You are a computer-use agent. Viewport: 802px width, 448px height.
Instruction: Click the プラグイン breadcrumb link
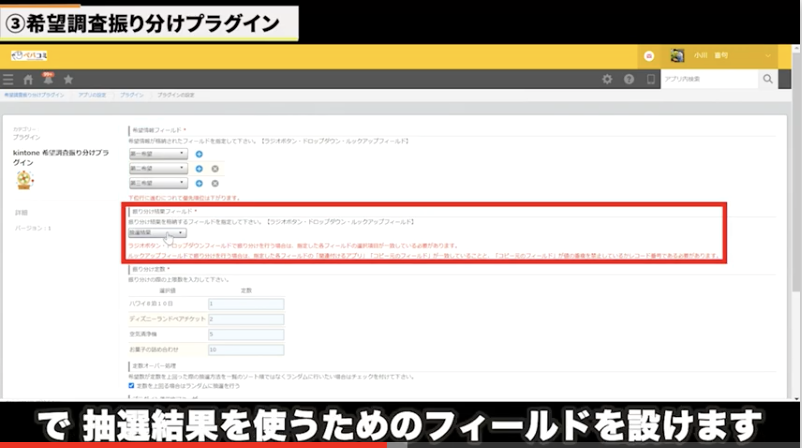tap(131, 95)
